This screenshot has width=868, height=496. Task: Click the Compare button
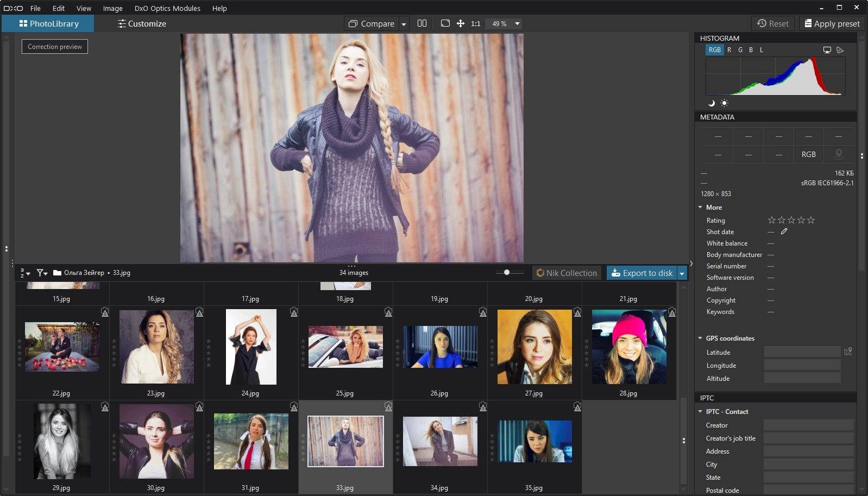pyautogui.click(x=372, y=24)
